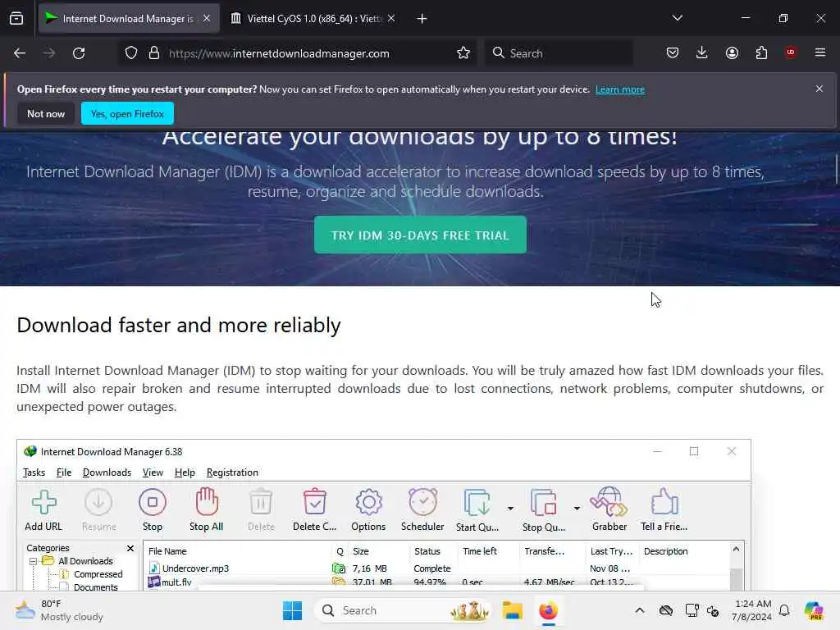Open File Explorer from the taskbar

click(x=512, y=610)
